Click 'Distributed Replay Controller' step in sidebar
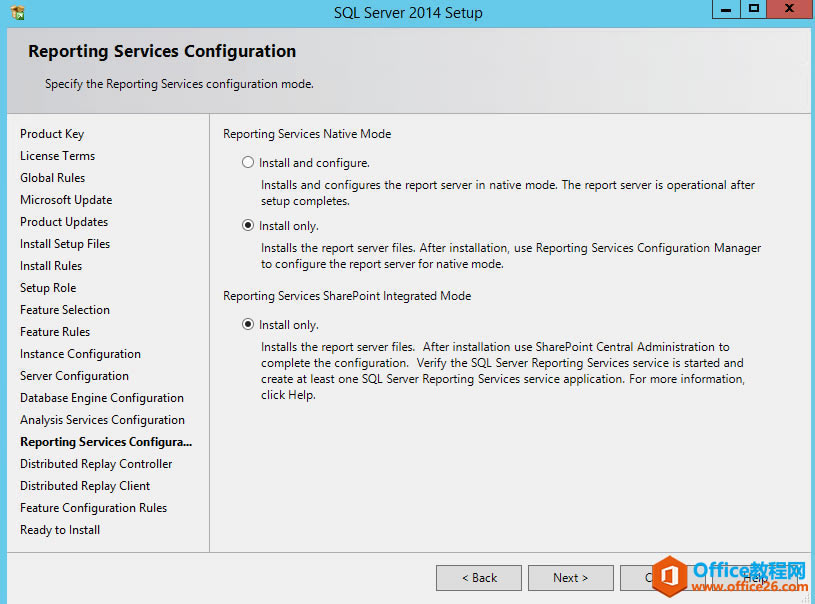 click(x=96, y=464)
